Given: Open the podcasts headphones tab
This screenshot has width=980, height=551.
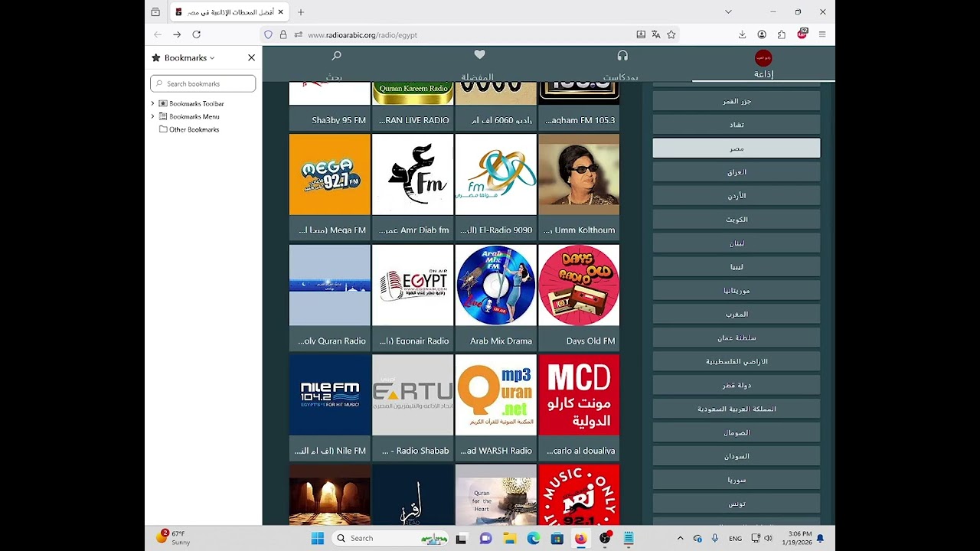Looking at the screenshot, I should coord(622,55).
